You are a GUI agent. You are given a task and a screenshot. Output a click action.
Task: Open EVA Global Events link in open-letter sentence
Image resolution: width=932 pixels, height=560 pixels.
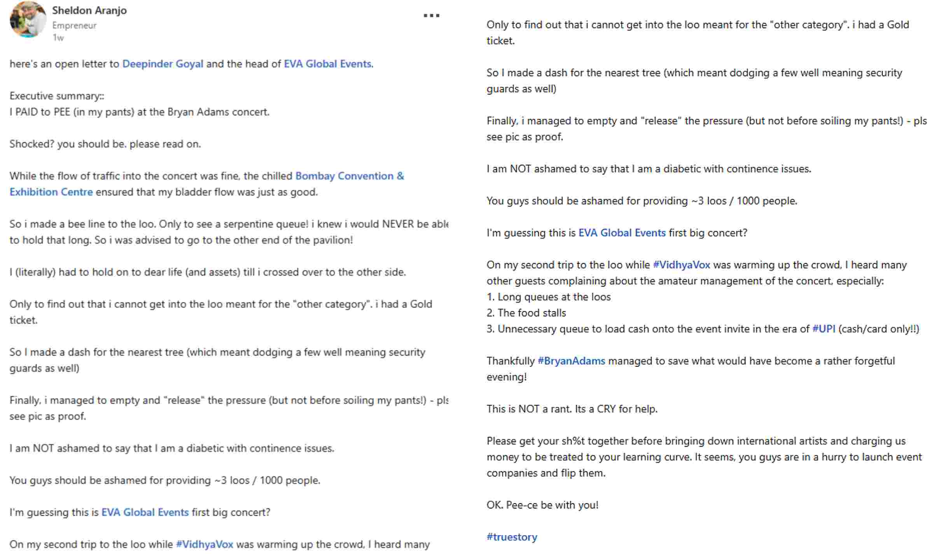pos(327,64)
